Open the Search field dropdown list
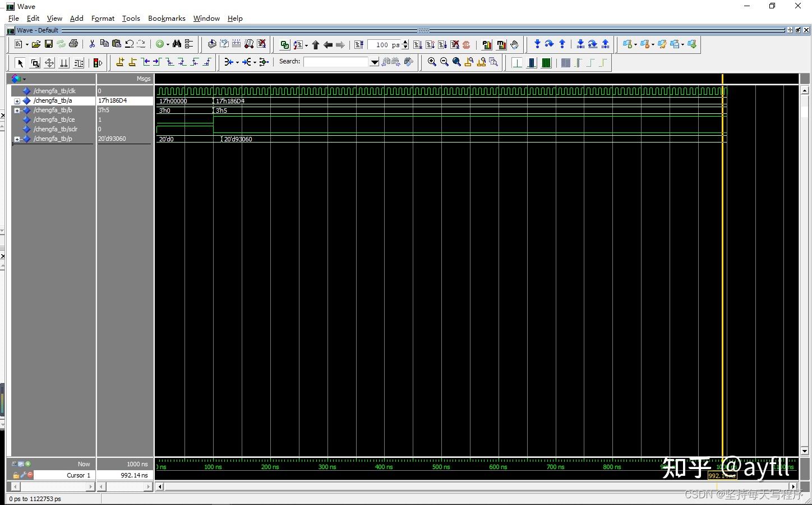Viewport: 812px width, 505px height. pos(375,62)
